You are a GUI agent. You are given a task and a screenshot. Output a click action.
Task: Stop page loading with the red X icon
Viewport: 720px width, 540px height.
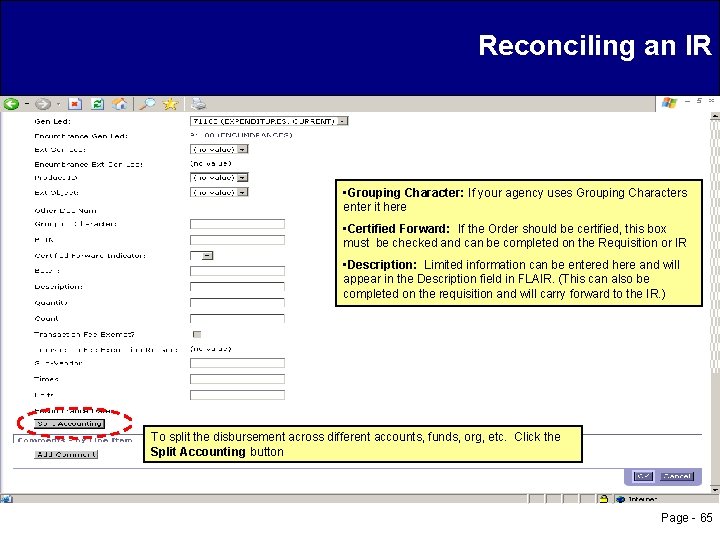pos(75,104)
